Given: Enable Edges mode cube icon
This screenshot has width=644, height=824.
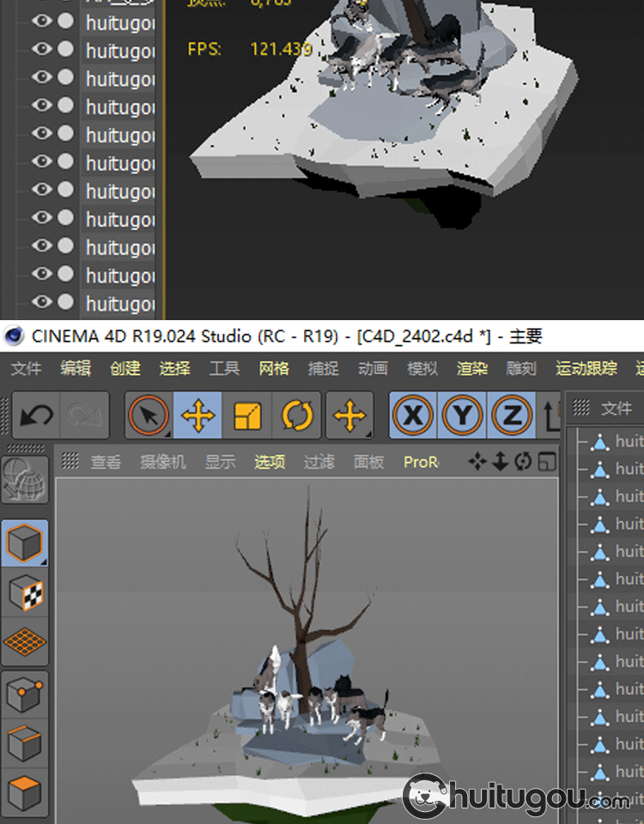Looking at the screenshot, I should [25, 744].
